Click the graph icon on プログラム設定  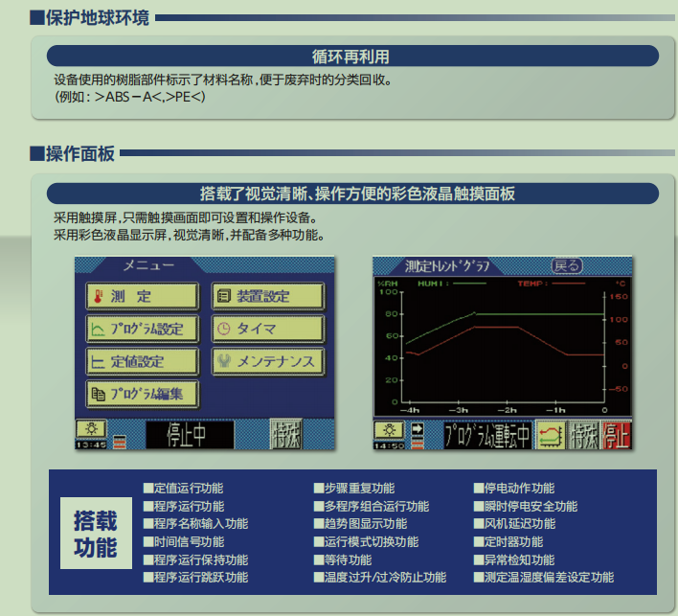click(98, 330)
